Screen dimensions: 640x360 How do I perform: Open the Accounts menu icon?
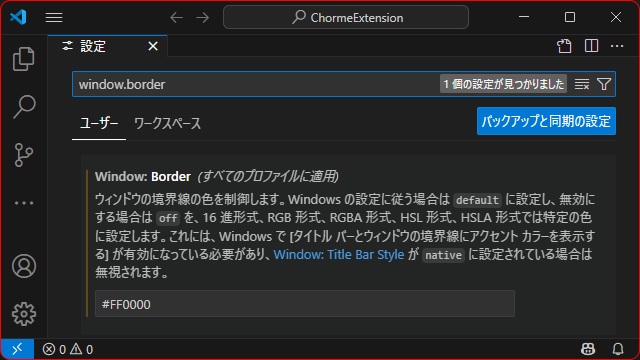tap(24, 266)
